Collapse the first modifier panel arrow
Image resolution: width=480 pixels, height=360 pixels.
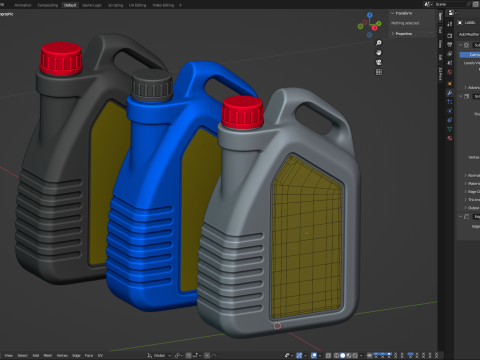(460, 45)
